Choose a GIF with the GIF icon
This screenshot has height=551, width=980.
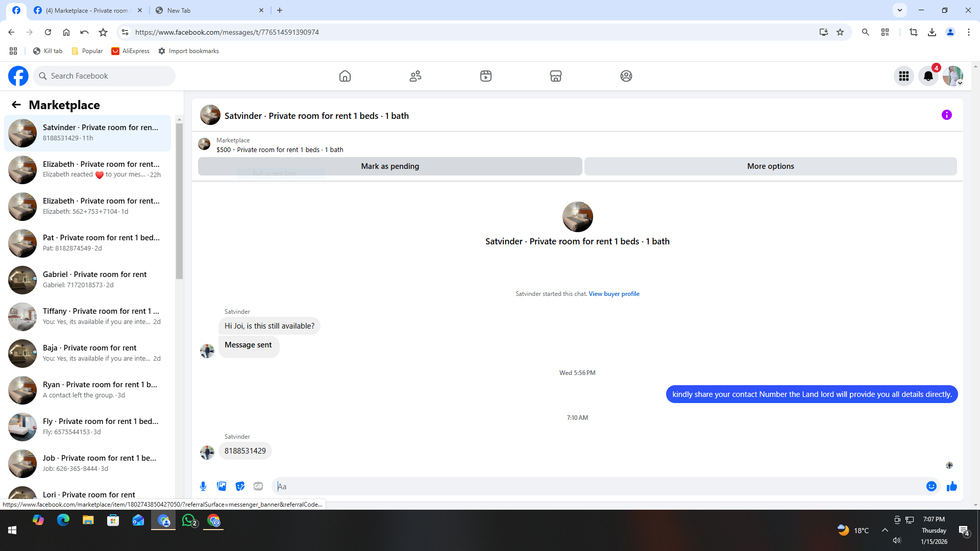click(x=258, y=486)
